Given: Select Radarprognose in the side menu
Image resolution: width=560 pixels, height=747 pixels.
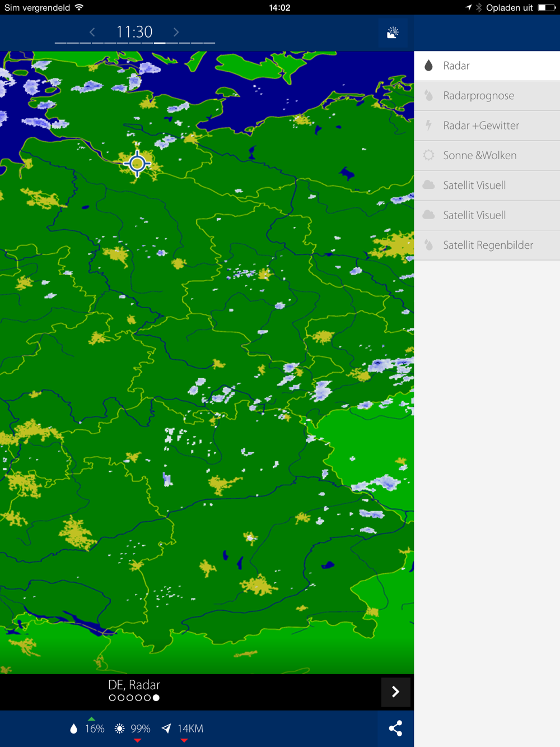Looking at the screenshot, I should [487, 95].
